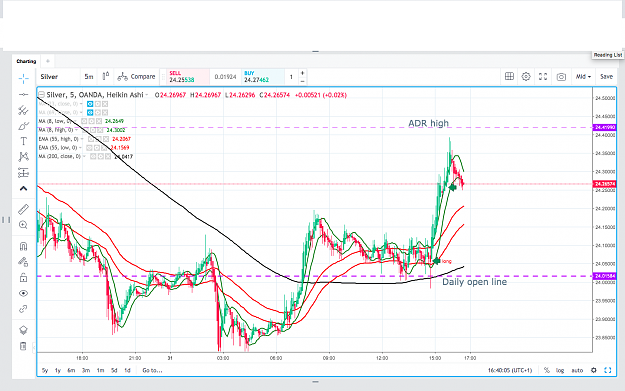The height and width of the screenshot is (391, 625).
Task: Select the 1d date range
Action: 128,370
